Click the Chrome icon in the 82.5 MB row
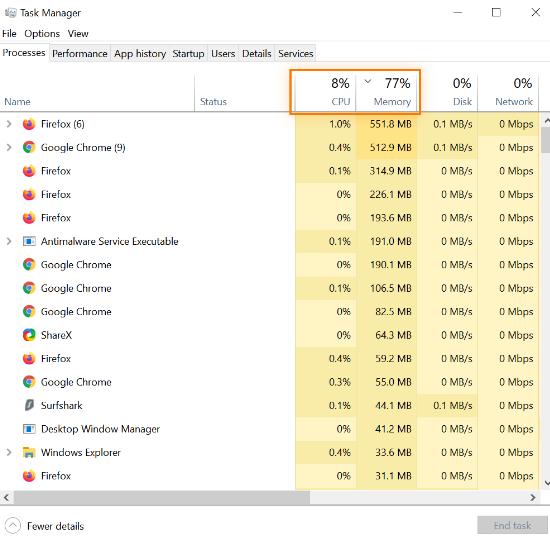This screenshot has width=550, height=541. [29, 312]
